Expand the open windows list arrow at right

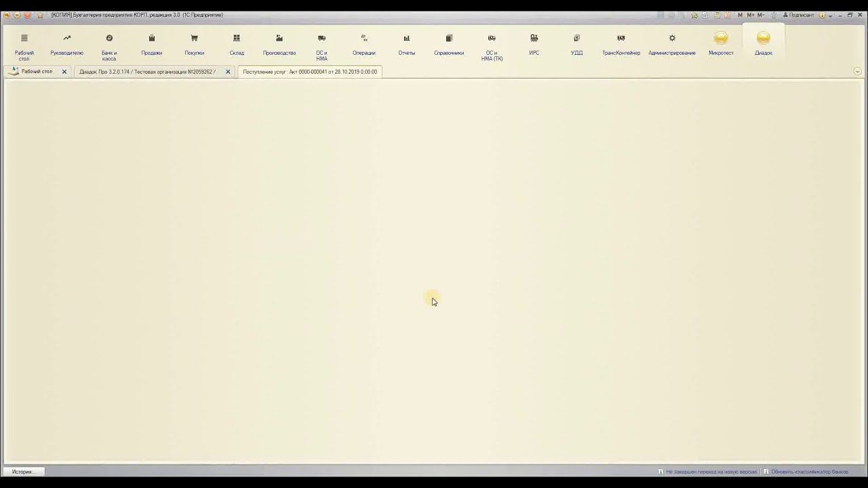click(857, 71)
